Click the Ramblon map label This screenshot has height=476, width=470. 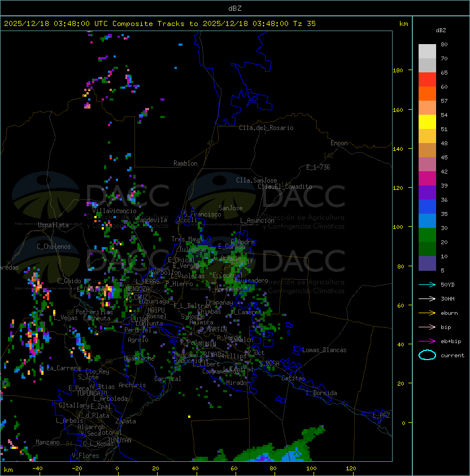click(185, 163)
